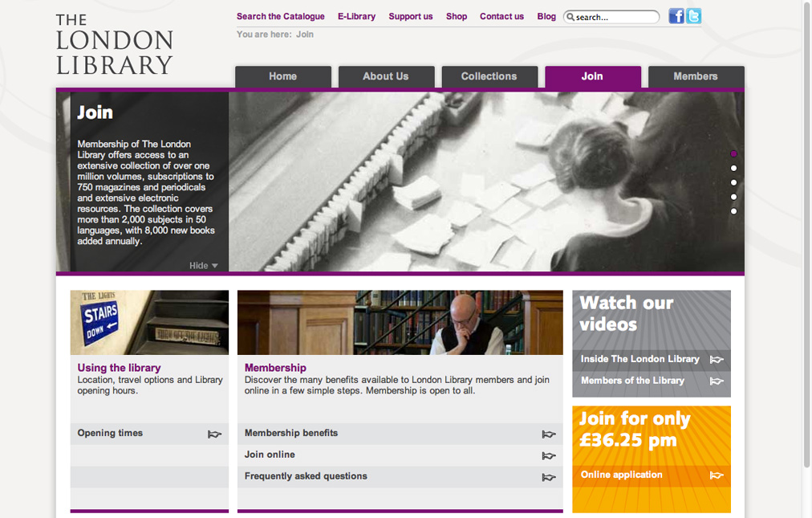The width and height of the screenshot is (812, 518).
Task: Click the hero photo of woman sorting cards
Action: [486, 182]
